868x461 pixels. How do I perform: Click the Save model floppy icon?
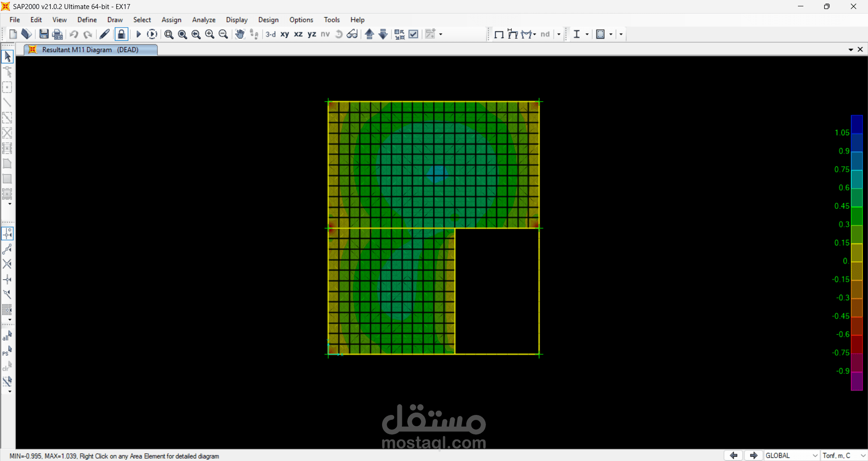pos(44,34)
